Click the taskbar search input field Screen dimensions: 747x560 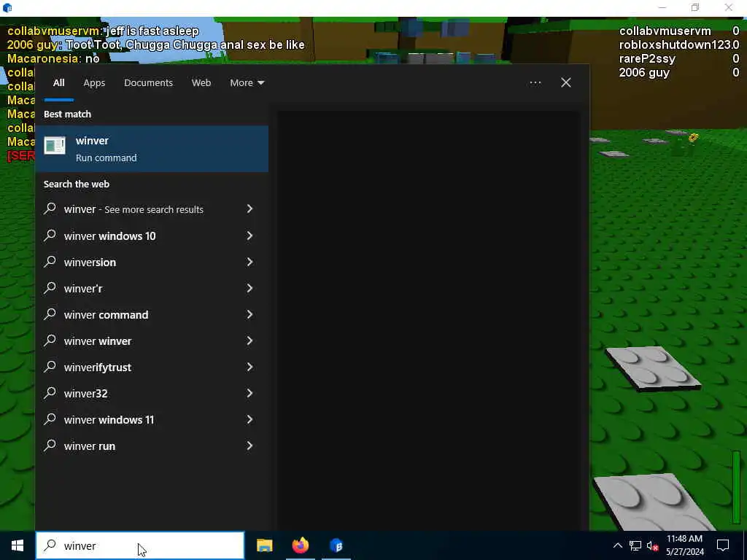coord(140,545)
